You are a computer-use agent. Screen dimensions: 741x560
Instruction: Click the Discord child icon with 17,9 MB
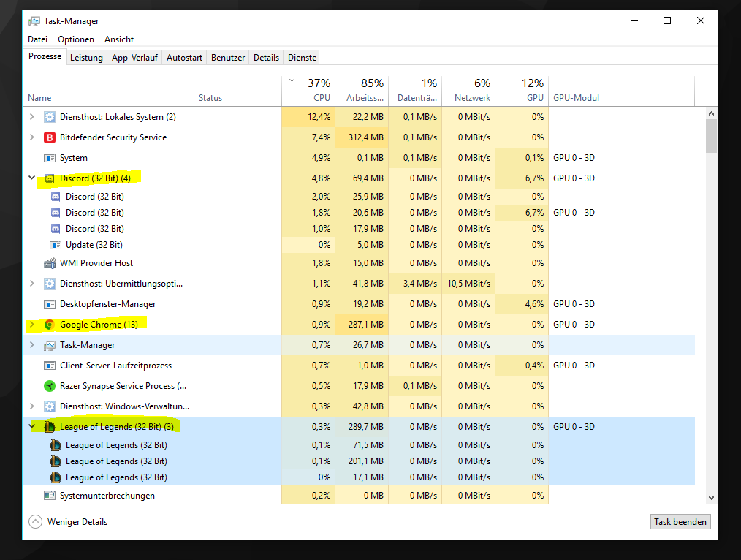tap(56, 229)
